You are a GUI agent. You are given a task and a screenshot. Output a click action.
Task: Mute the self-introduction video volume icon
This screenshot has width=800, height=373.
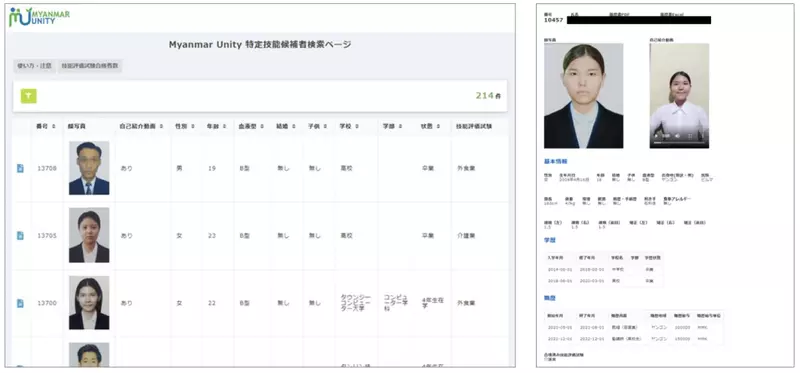click(x=678, y=136)
